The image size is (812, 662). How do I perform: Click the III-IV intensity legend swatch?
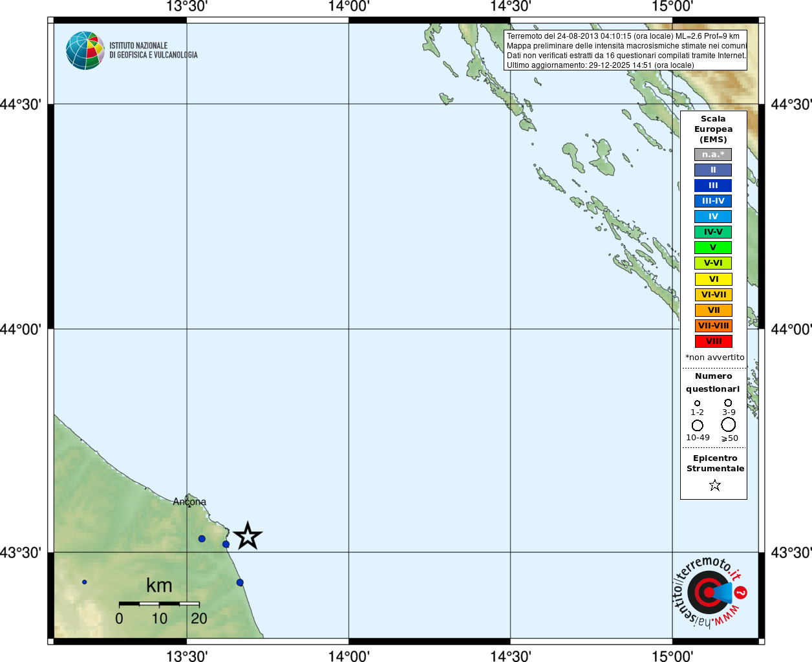tap(713, 201)
